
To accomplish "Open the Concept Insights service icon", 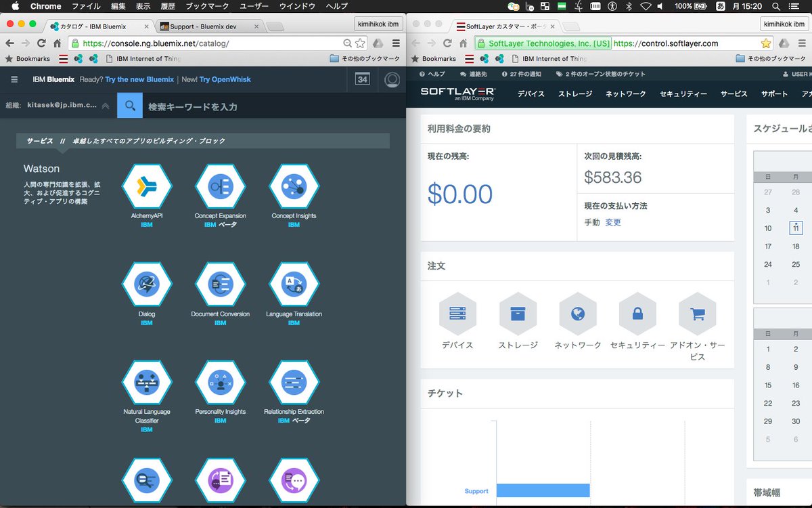I will (294, 185).
